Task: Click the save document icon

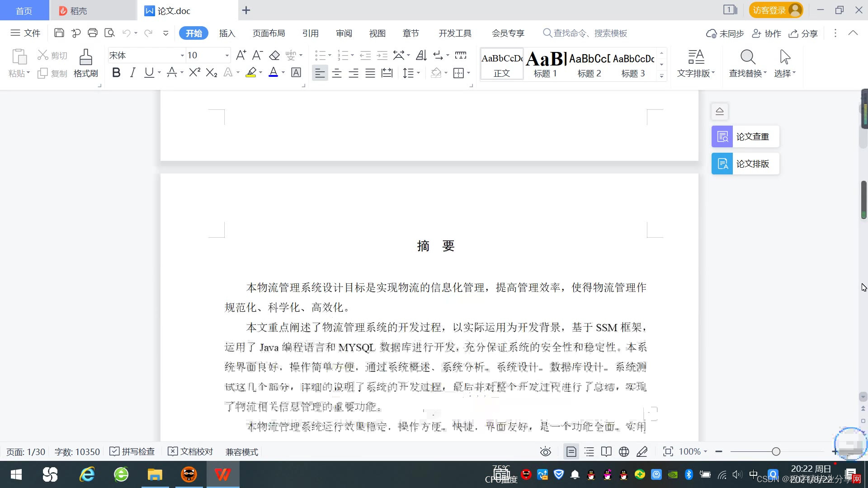Action: [59, 33]
